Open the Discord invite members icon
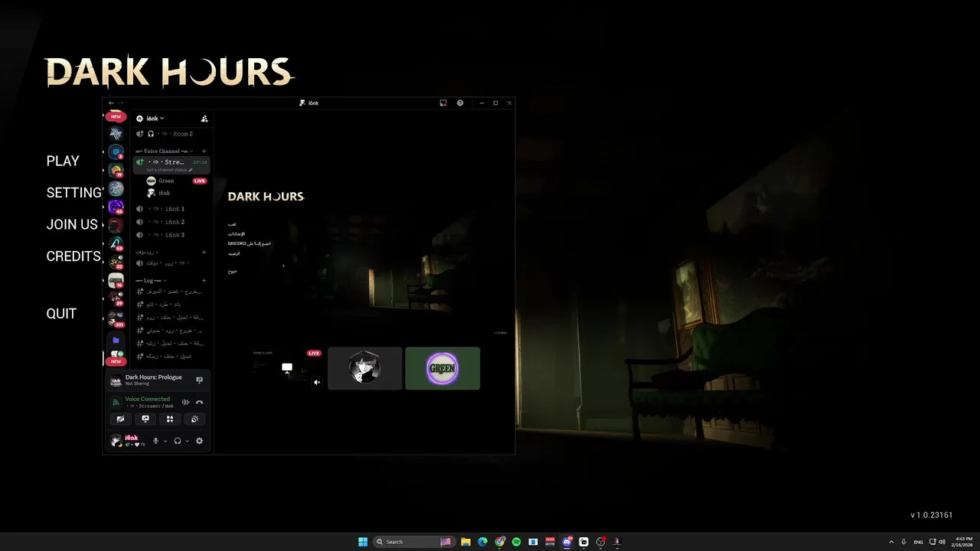980x551 pixels. 204,119
